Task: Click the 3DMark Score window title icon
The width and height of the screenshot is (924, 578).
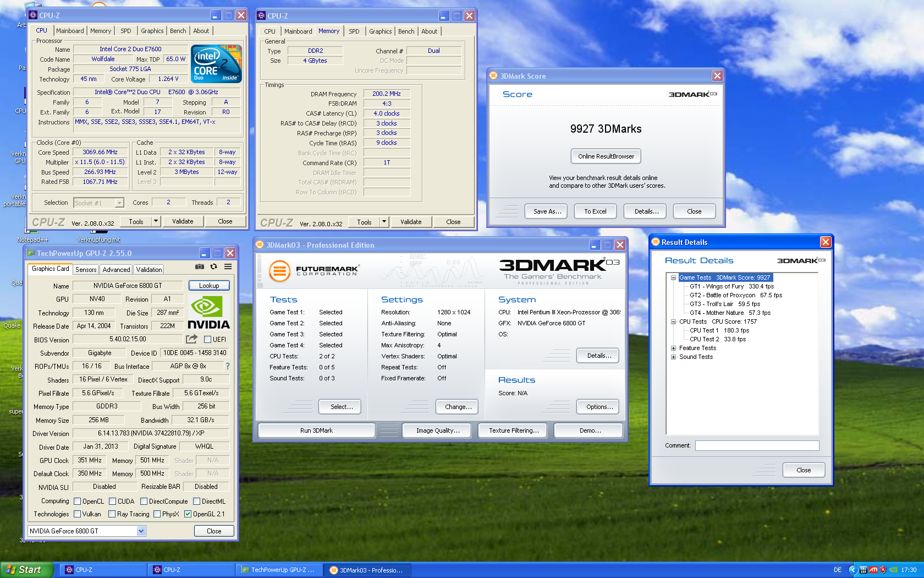Action: (x=493, y=76)
